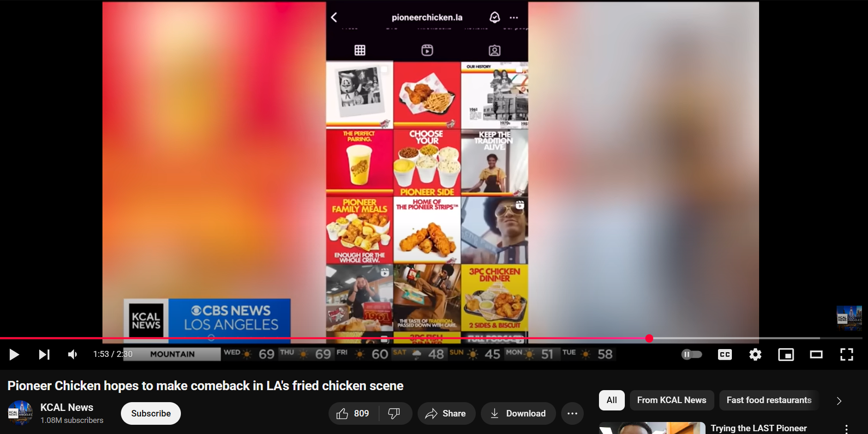Turn on closed captions
Screen dimensions: 868x434
pyautogui.click(x=725, y=355)
